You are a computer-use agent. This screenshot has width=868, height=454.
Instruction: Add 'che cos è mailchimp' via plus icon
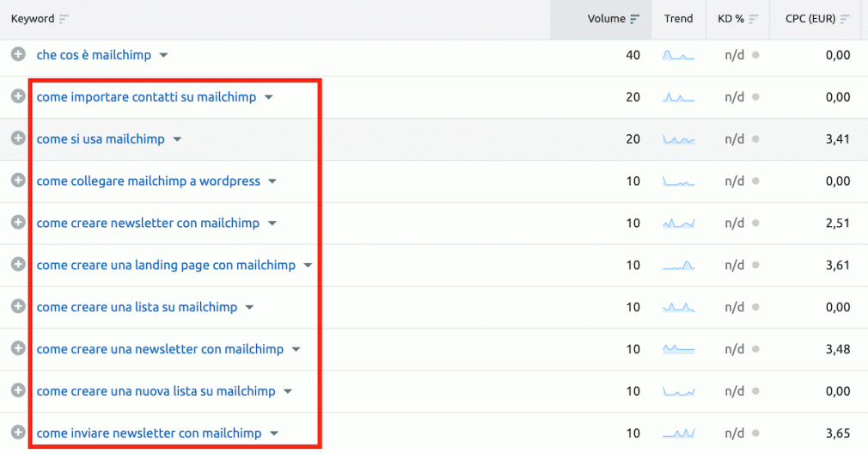tap(18, 54)
